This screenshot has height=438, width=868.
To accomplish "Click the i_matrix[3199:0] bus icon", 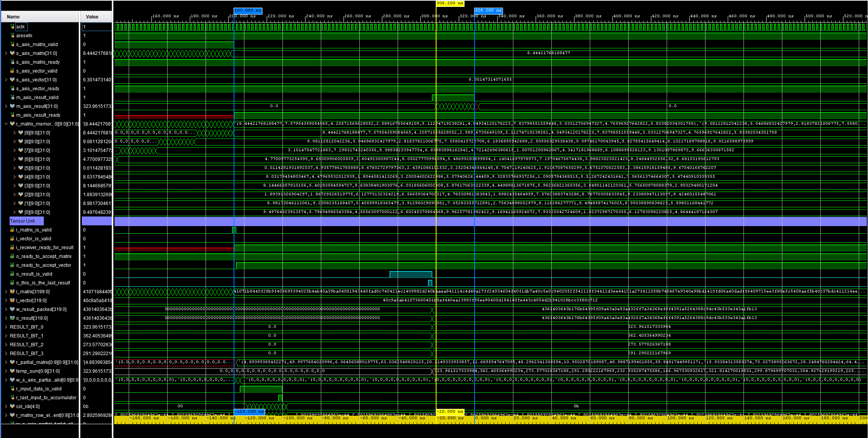I will click(x=12, y=292).
